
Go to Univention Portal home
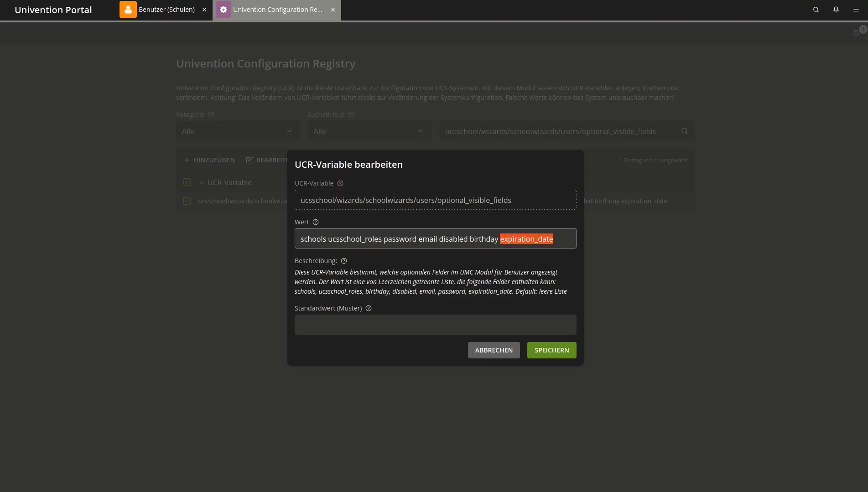pyautogui.click(x=53, y=10)
